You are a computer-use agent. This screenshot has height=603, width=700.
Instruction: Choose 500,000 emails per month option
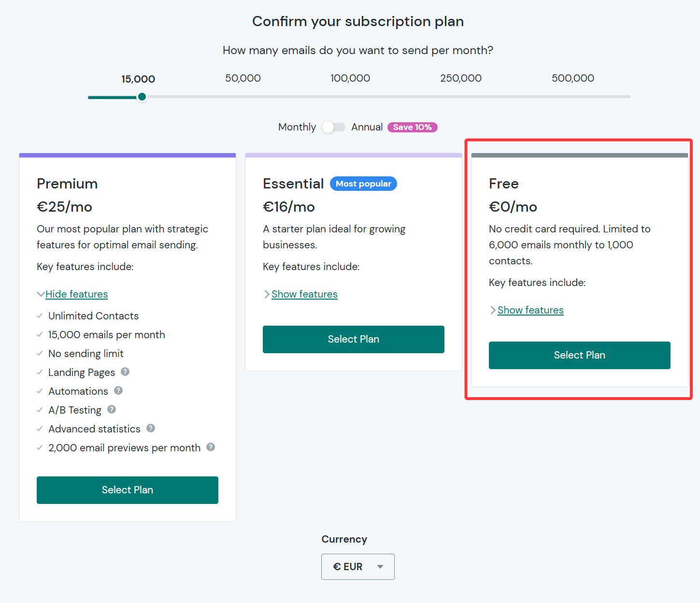click(x=573, y=78)
